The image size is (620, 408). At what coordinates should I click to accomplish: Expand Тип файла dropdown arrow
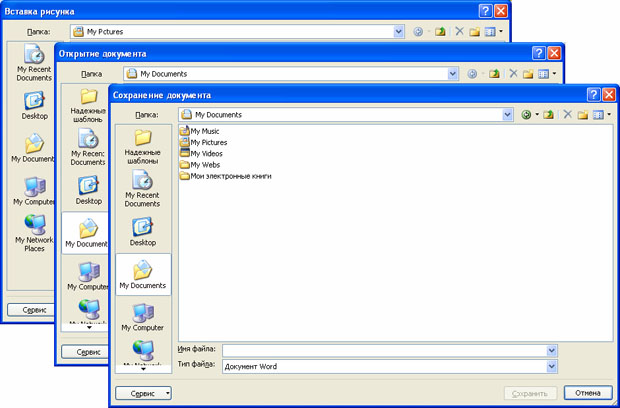click(x=552, y=366)
